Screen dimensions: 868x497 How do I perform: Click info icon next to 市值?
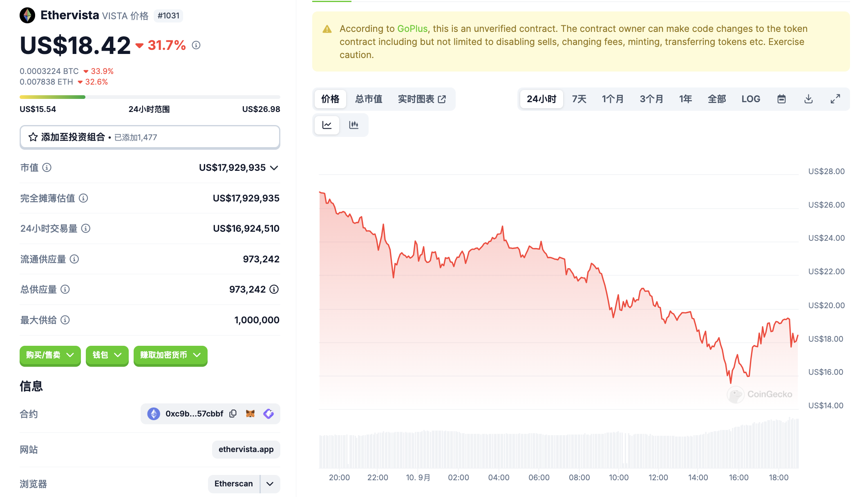(x=47, y=168)
